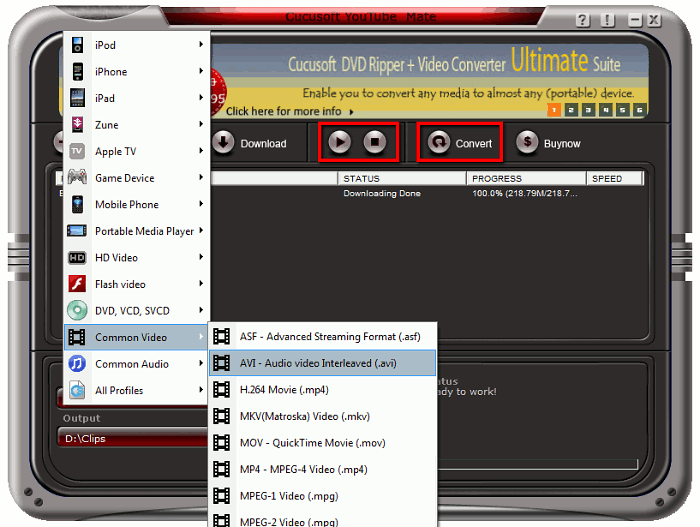The height and width of the screenshot is (527, 700).
Task: Click the Apple TV icon
Action: (77, 151)
